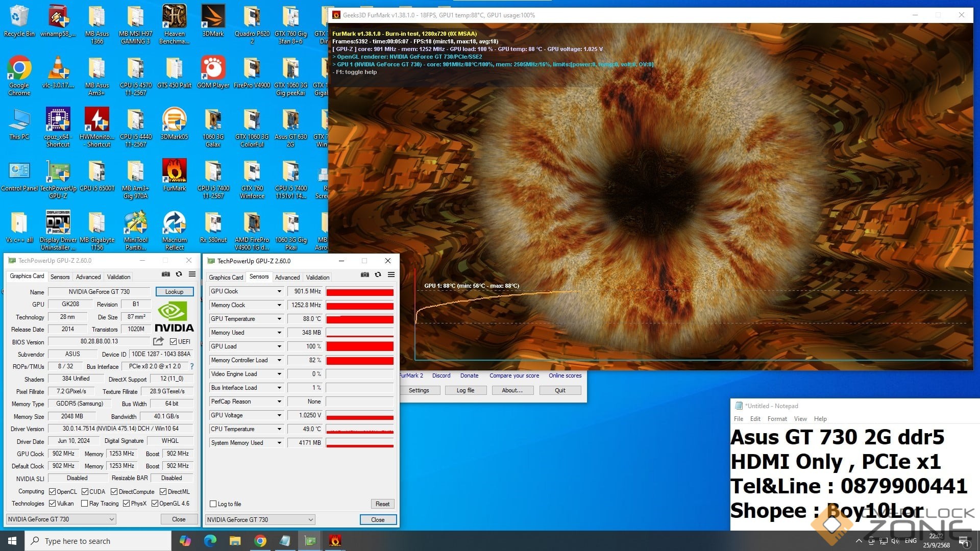Open the hamburger menu in GPU-Z Sensors window
The width and height of the screenshot is (980, 551).
[391, 274]
